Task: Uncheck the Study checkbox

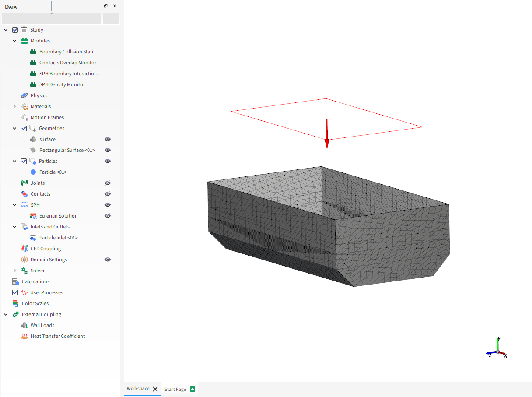Action: click(15, 30)
